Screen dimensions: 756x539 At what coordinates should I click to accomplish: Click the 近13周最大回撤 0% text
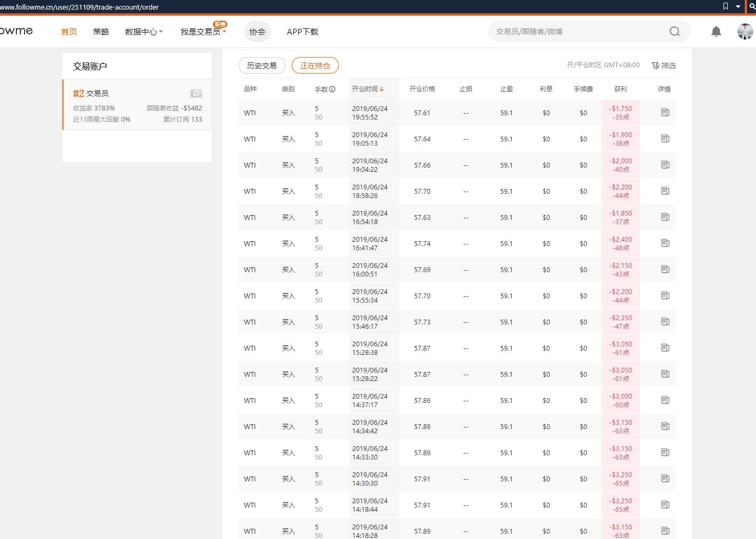(x=102, y=120)
